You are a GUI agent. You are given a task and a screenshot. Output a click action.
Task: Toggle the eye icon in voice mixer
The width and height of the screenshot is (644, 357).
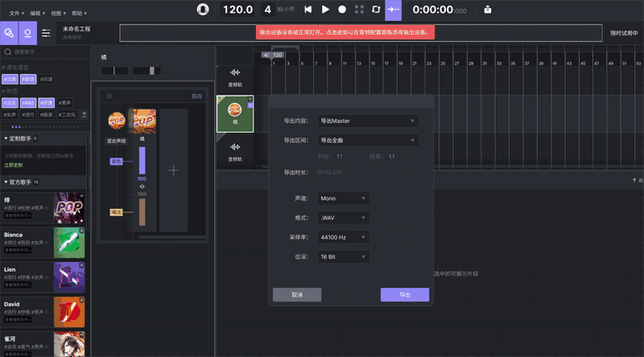tap(142, 187)
